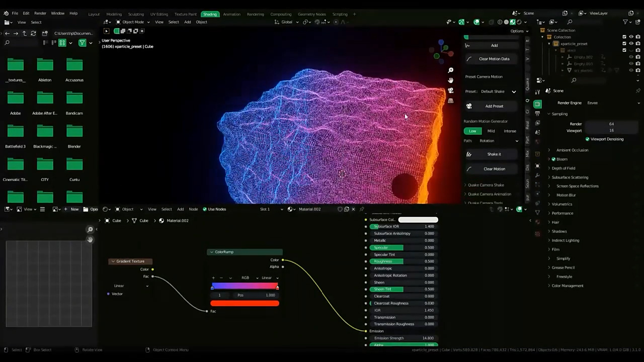Open the Render properties tab icon
Image resolution: width=644 pixels, height=362 pixels.
(x=537, y=104)
